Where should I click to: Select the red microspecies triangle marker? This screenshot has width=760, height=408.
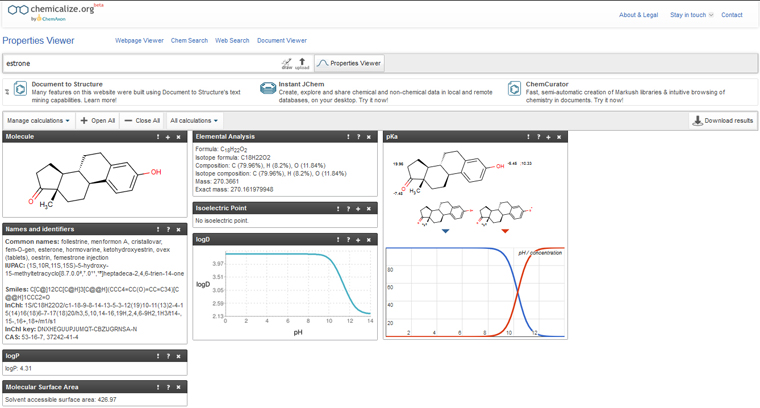coord(505,230)
